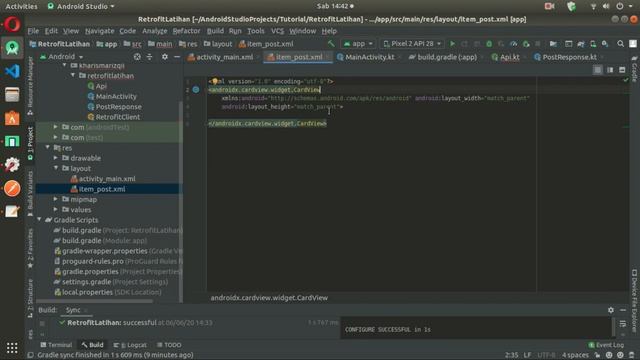Toggle the Build Variants tool window
The image size is (640, 360).
tap(30, 193)
